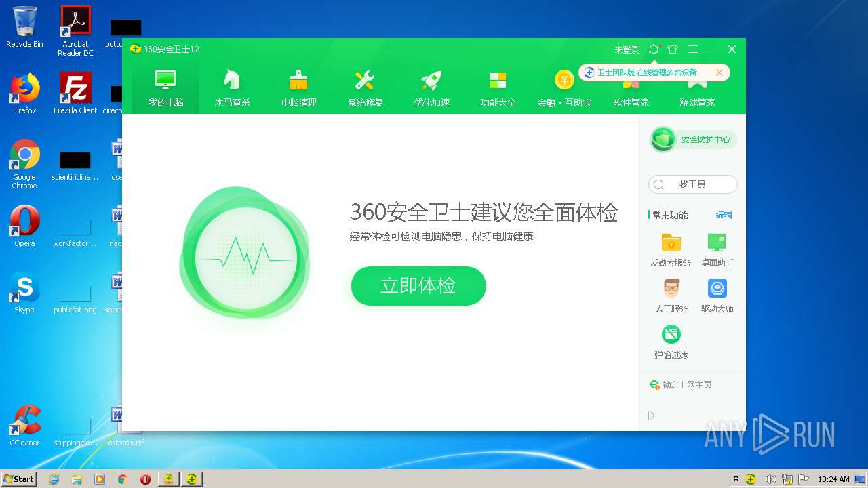The width and height of the screenshot is (868, 488).
Task: Open 弹窗过滤 tool
Action: [671, 342]
